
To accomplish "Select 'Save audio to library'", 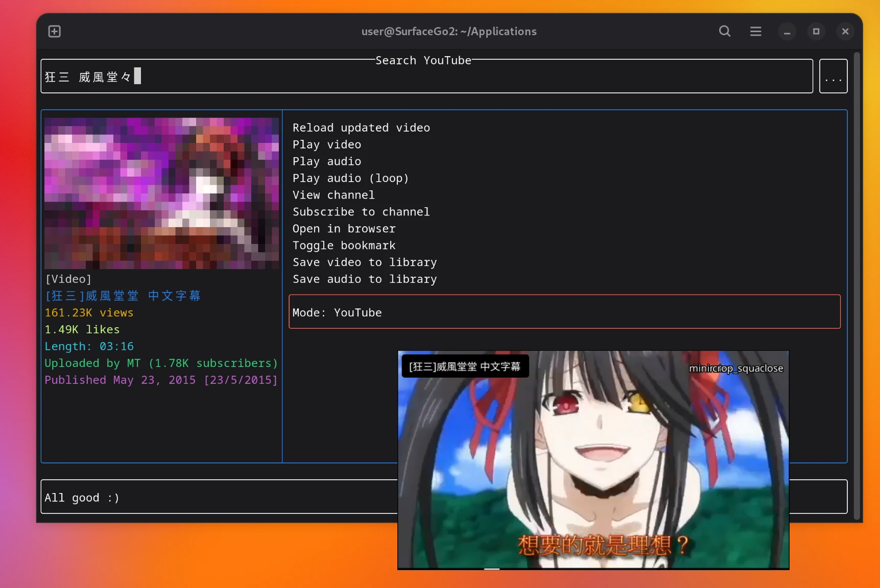I will coord(365,279).
